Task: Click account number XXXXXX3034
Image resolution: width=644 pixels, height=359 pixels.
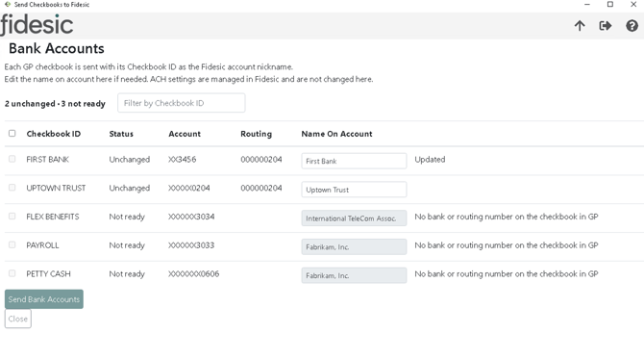Action: tap(191, 217)
